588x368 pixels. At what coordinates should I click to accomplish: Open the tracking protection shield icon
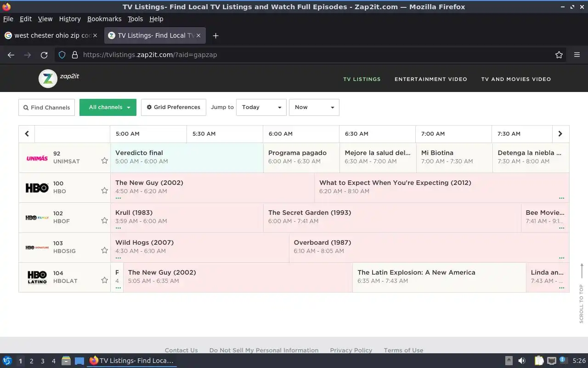click(x=62, y=55)
